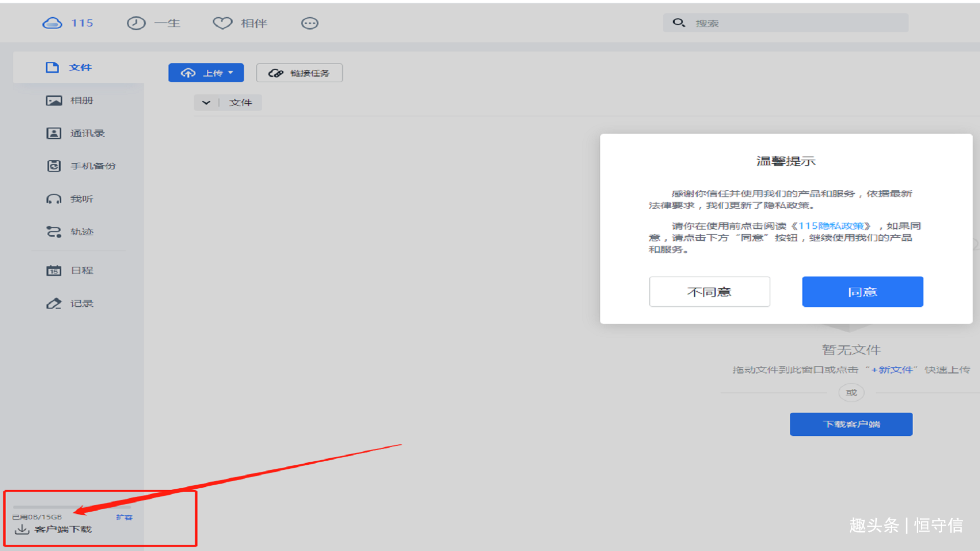This screenshot has height=551, width=980.
Task: Expand the breadcrumb chevron dropdown
Action: coord(206,103)
